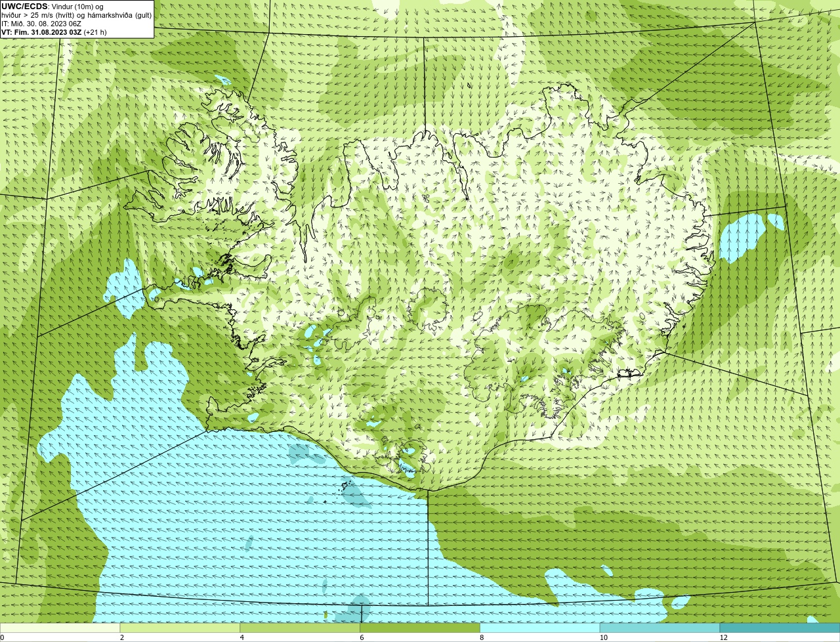This screenshot has width=840, height=642.
Task: Pick the darkest teal above-12 color bar segment
Action: [780, 628]
